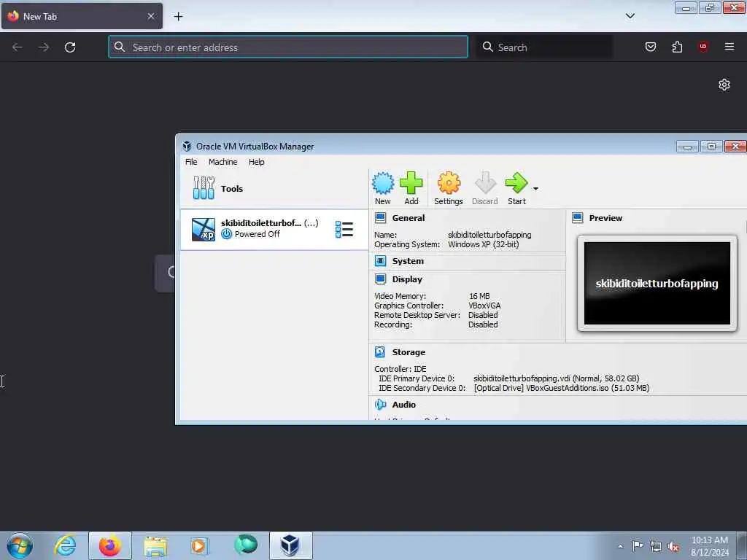747x560 pixels.
Task: Open the Windows Start orb
Action: pos(20,545)
